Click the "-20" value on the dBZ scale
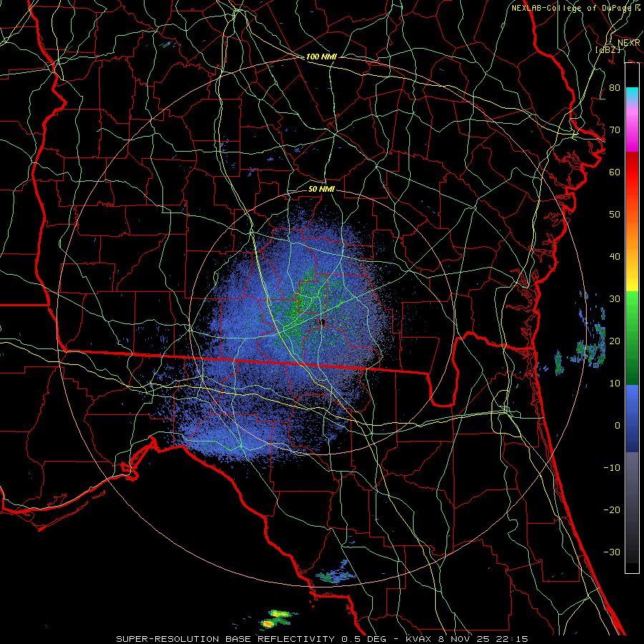 612,509
